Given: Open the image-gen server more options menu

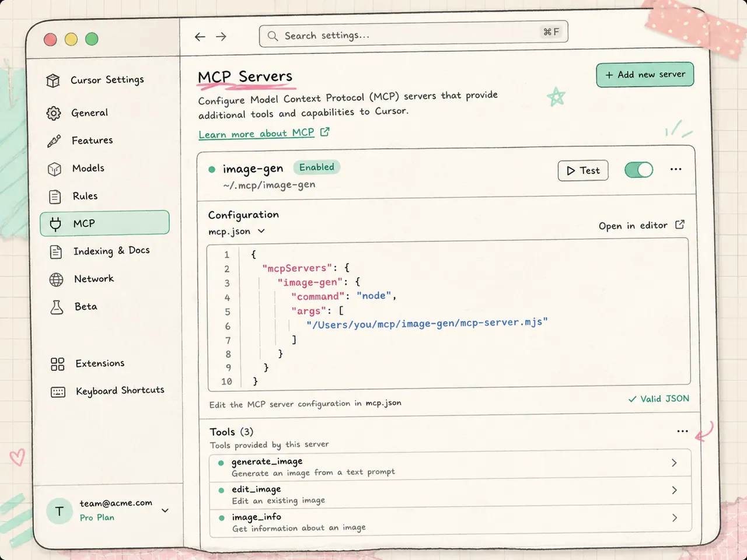Looking at the screenshot, I should click(676, 169).
